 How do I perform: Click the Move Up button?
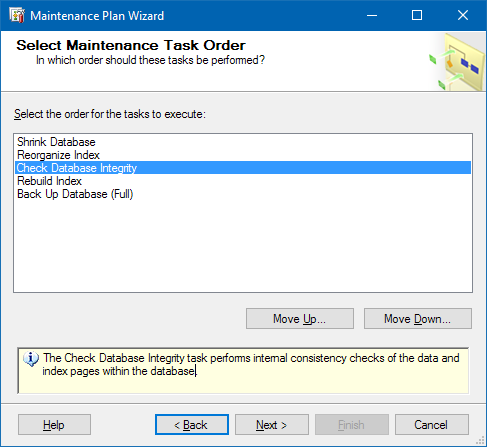[x=300, y=319]
